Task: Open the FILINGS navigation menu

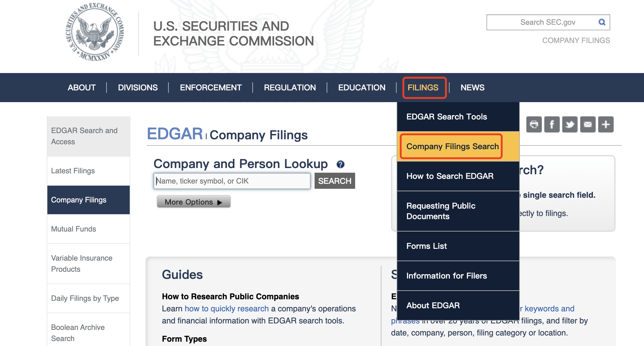Action: [423, 88]
